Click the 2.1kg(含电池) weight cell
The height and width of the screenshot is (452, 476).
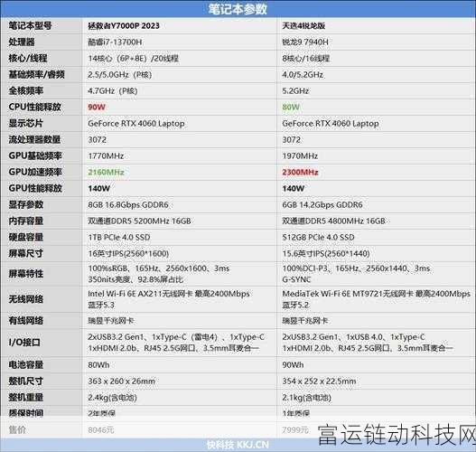(x=306, y=398)
